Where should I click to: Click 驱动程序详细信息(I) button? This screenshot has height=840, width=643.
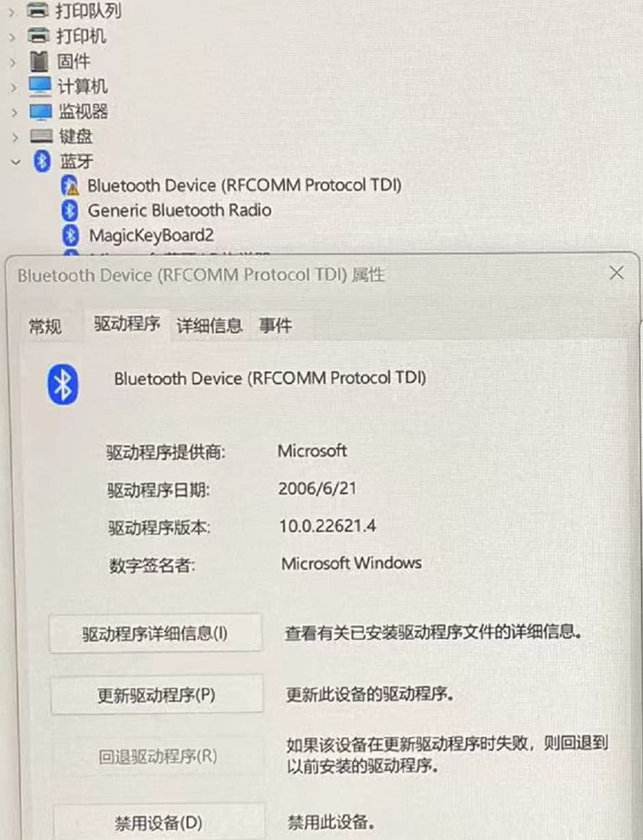point(156,633)
